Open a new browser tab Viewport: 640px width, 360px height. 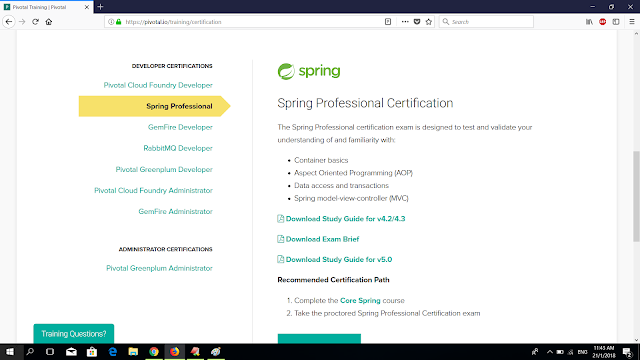click(100, 7)
